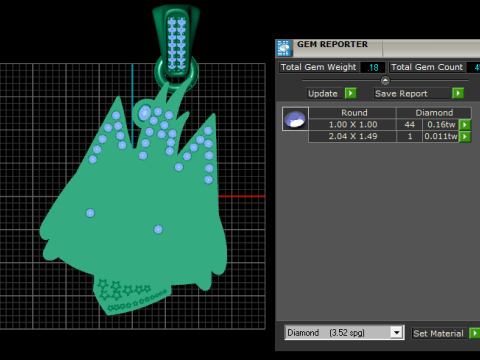Click the count cell showing 44
Viewport: 480px width, 360px height.
[x=409, y=125]
